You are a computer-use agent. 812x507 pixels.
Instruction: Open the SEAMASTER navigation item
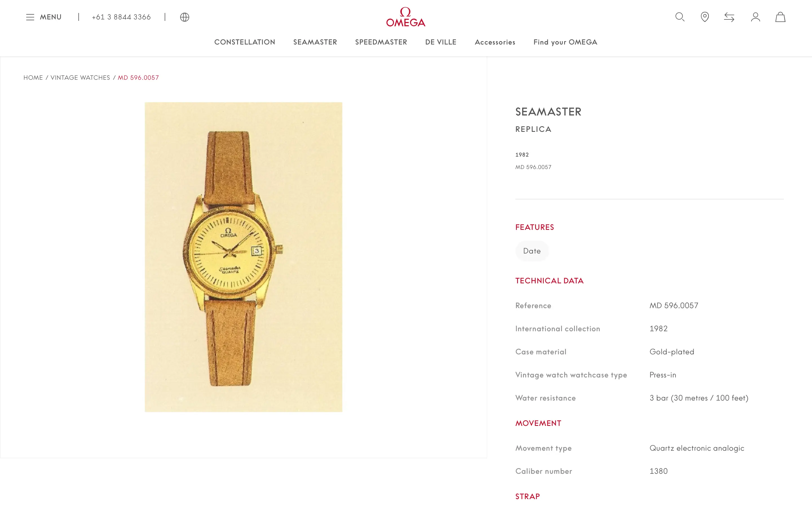click(x=315, y=42)
